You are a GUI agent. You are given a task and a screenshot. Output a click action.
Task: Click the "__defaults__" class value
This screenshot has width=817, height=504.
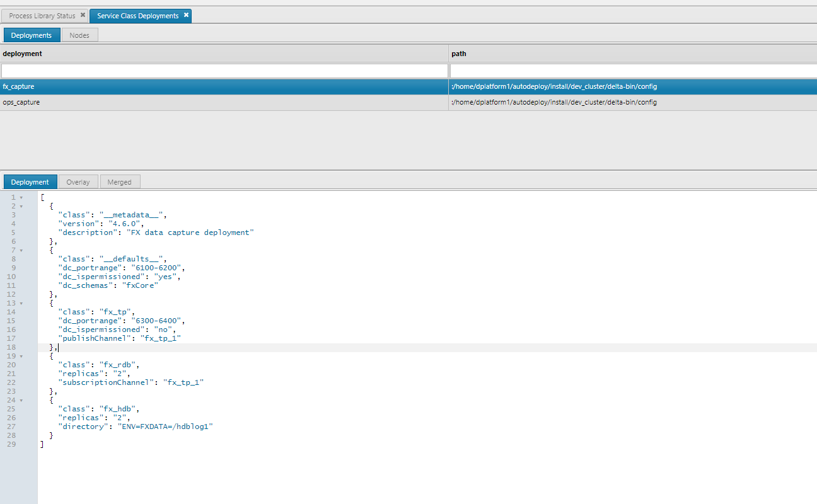(132, 259)
